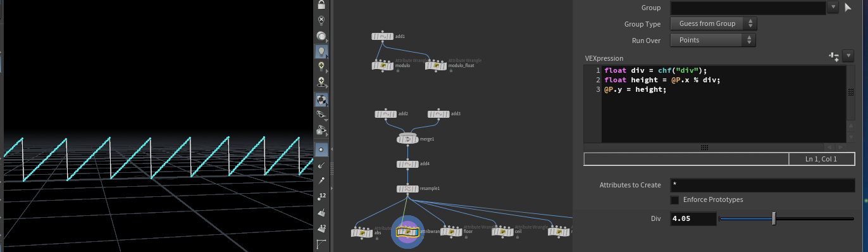This screenshot has width=868, height=252.
Task: Click the Ln 1, Col 1 status box
Action: click(x=821, y=159)
